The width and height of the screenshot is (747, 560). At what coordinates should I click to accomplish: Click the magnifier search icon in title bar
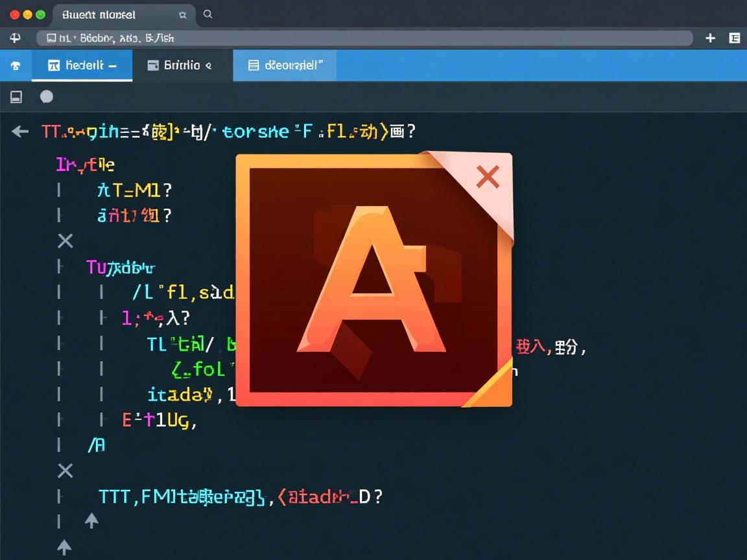click(x=207, y=14)
